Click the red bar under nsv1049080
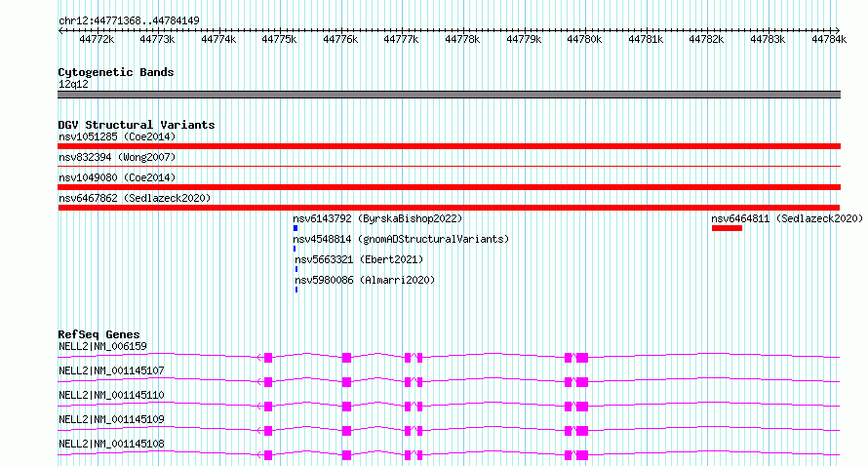The height and width of the screenshot is (466, 868). [449, 187]
